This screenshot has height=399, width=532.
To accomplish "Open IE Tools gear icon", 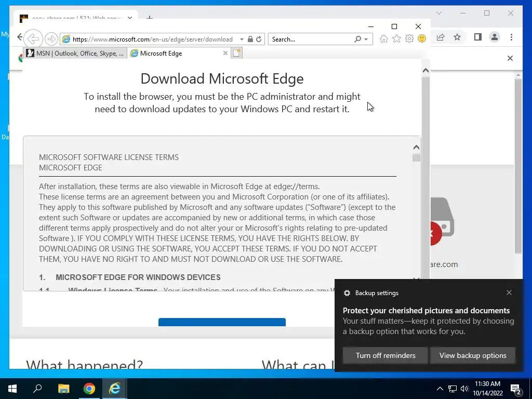I will (409, 38).
